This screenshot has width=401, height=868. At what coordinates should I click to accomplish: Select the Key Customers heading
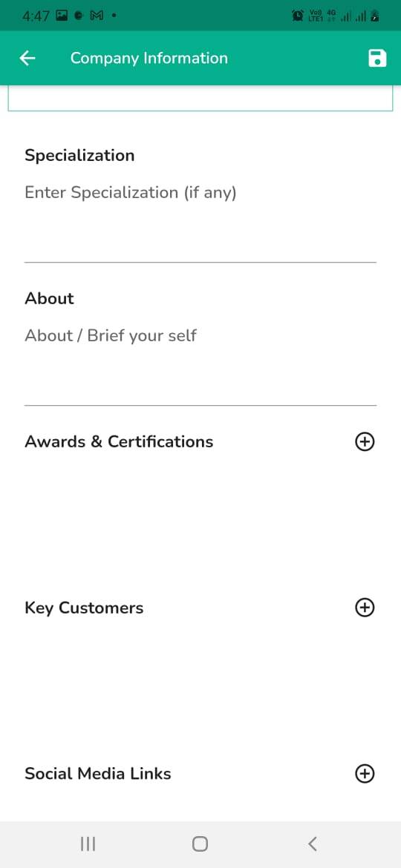(x=84, y=608)
